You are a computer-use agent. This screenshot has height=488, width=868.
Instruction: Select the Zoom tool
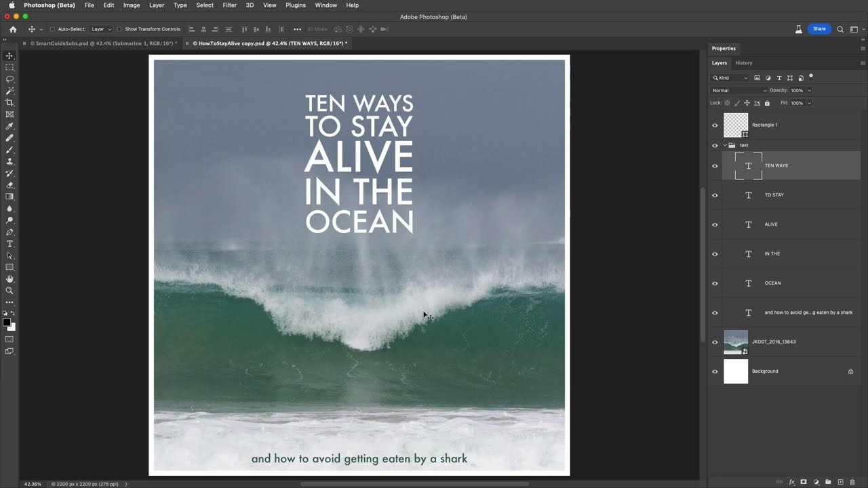(9, 290)
